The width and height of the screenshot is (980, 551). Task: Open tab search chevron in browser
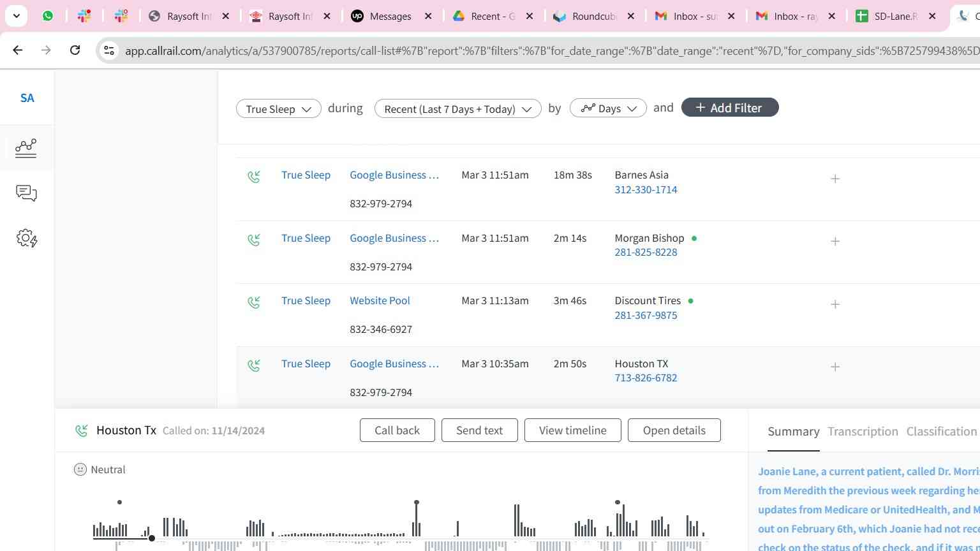click(16, 16)
